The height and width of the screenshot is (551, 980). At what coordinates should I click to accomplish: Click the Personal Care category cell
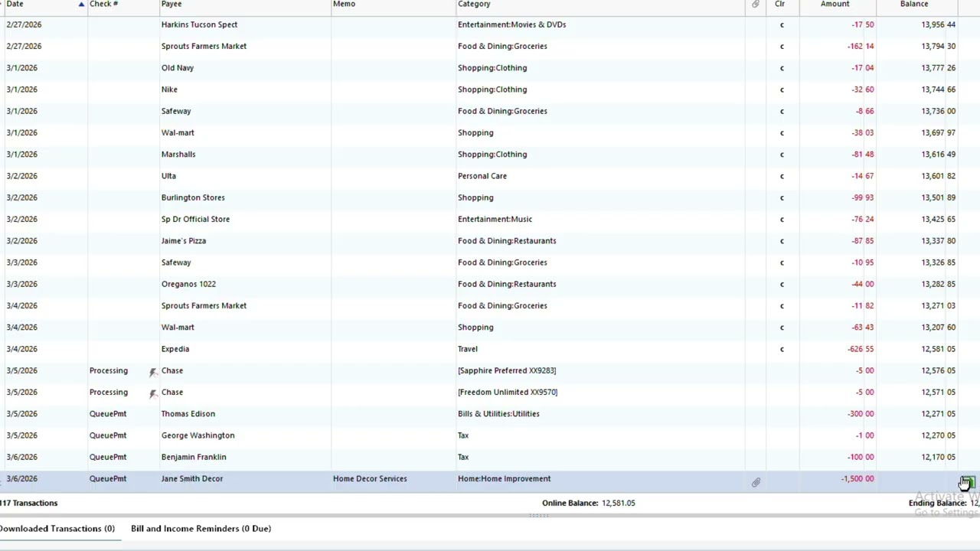click(x=482, y=175)
